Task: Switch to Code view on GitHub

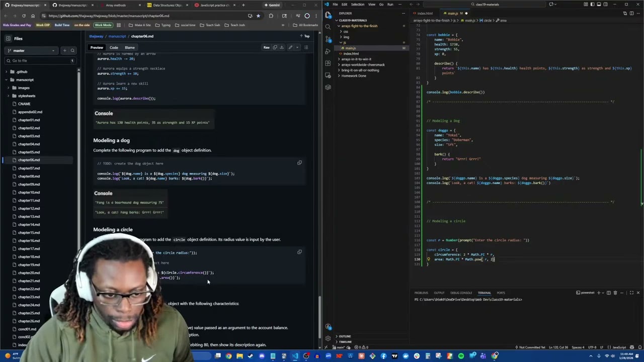Action: coord(114,47)
